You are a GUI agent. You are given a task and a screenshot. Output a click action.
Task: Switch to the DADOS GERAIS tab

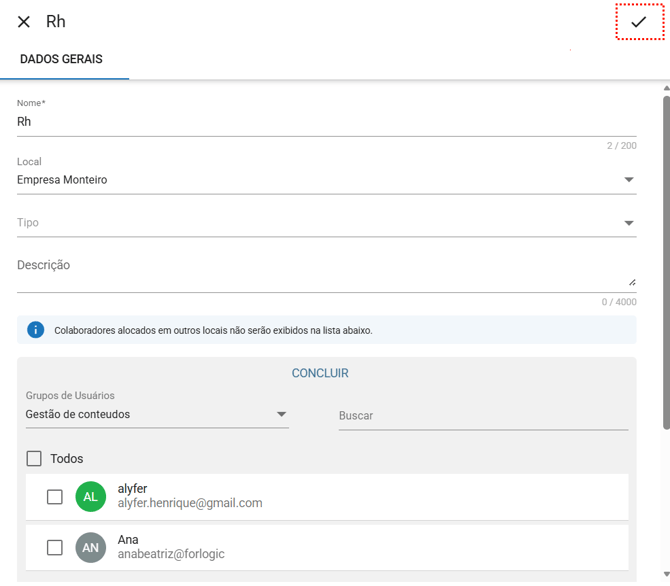click(x=61, y=60)
